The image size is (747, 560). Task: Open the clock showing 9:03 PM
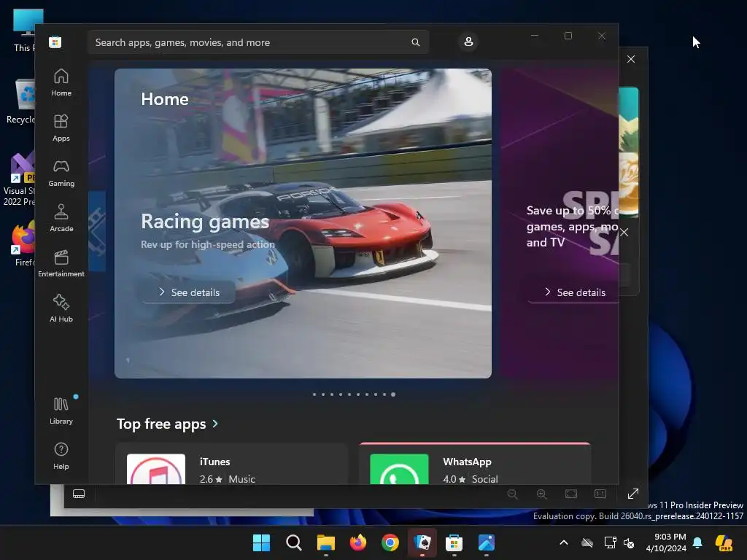(665, 542)
